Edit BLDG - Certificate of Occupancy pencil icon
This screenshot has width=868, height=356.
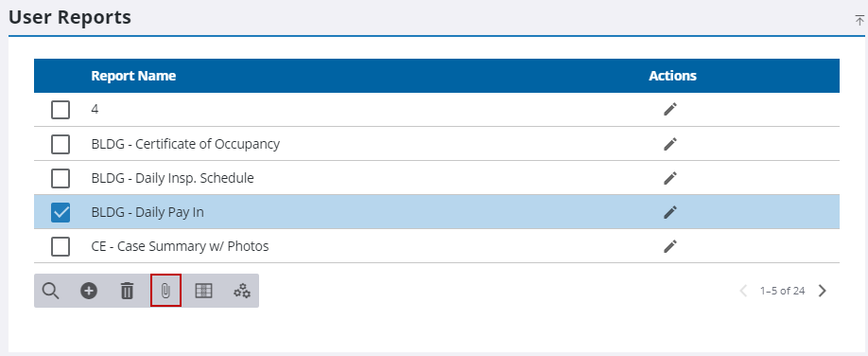pos(670,144)
